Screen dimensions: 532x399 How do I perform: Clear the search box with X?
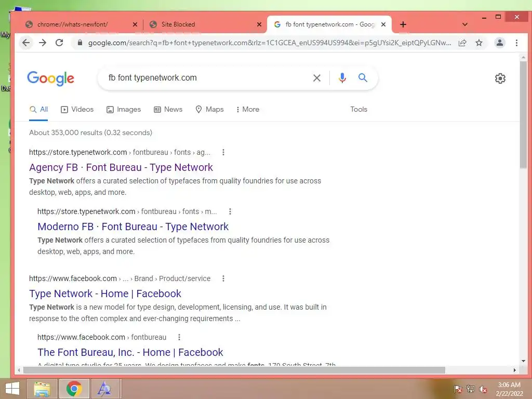(316, 78)
